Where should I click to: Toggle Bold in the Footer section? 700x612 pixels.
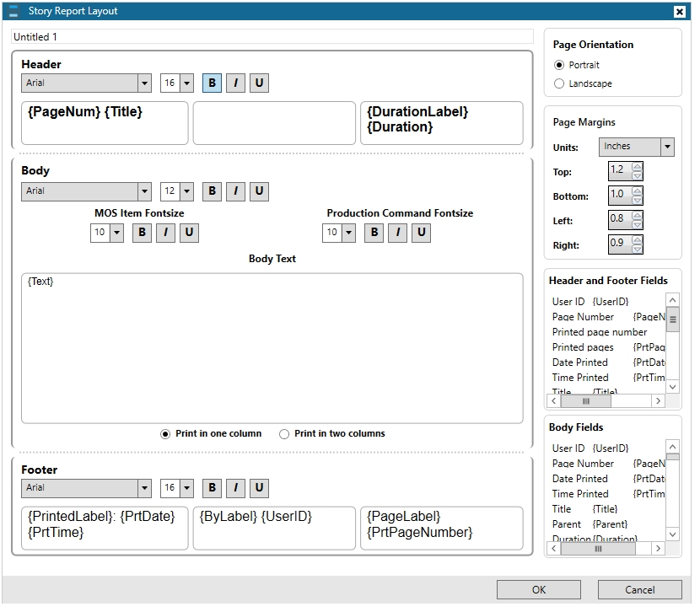click(212, 488)
